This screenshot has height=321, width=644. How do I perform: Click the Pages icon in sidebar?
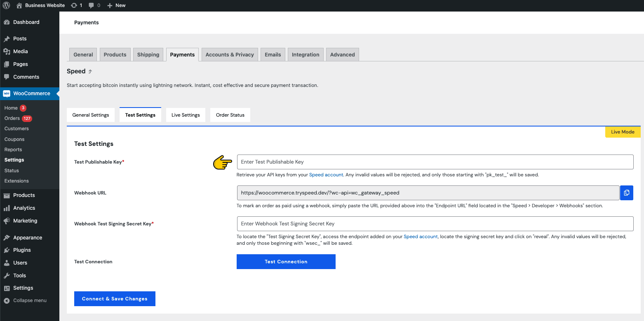[x=7, y=64]
